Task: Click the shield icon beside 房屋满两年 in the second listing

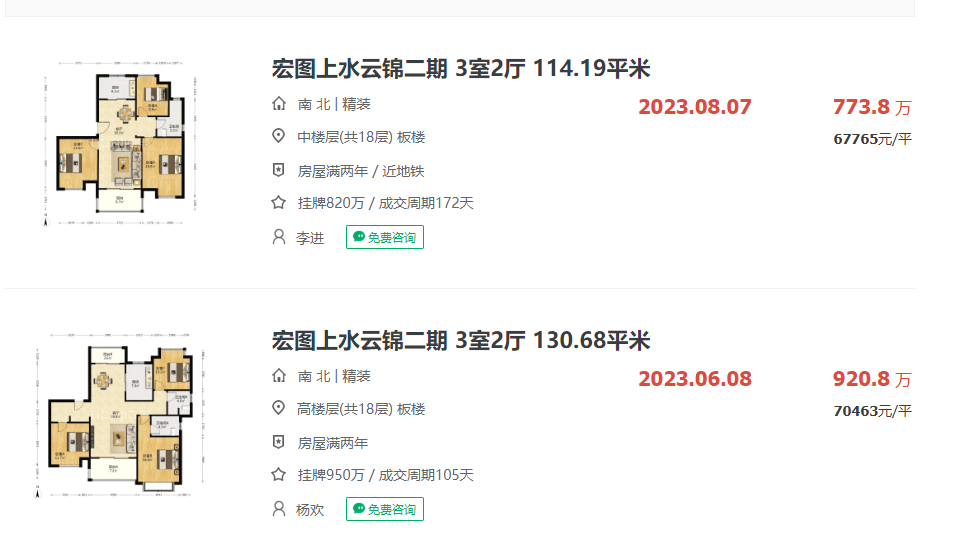Action: pyautogui.click(x=279, y=443)
